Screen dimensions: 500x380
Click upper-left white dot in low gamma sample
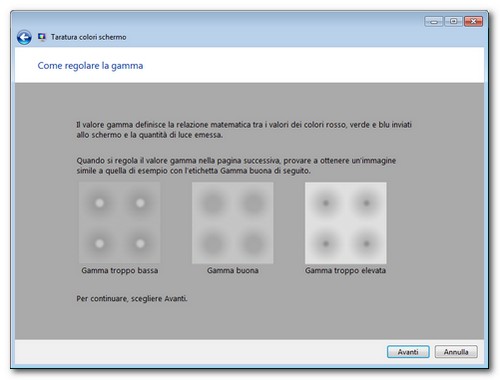tap(99, 203)
